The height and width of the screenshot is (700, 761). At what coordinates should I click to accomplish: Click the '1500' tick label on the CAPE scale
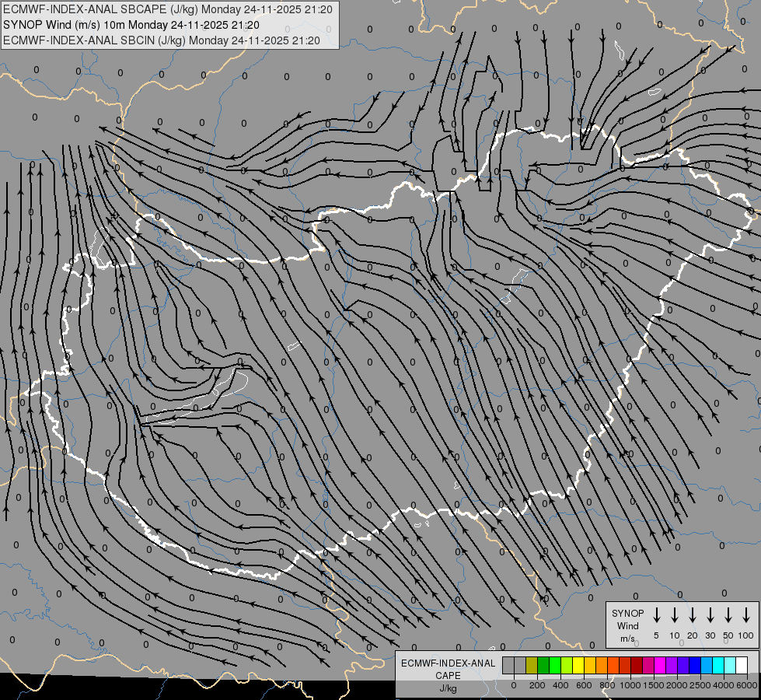click(x=654, y=685)
